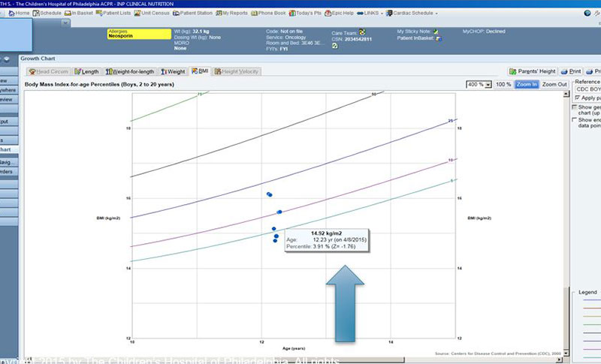Open Home from the top toolbar
Image resolution: width=601 pixels, height=364 pixels.
[x=19, y=13]
